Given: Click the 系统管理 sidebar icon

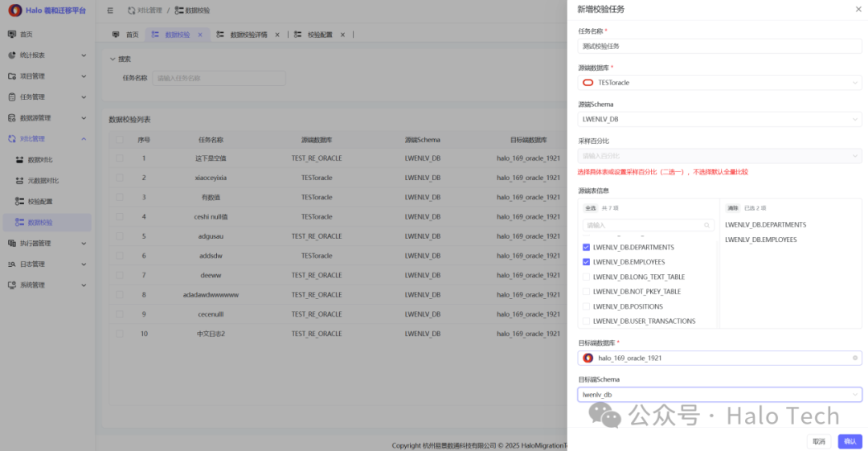Looking at the screenshot, I should pos(12,285).
